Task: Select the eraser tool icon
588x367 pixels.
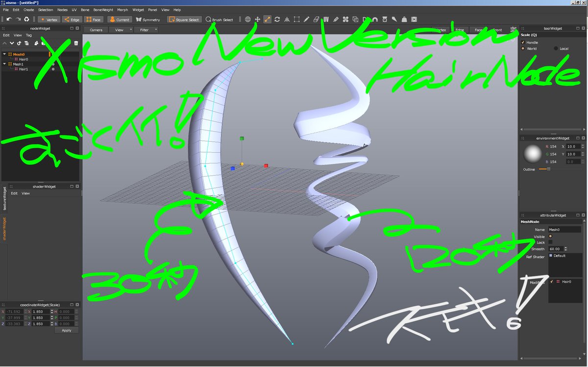Action: coord(316,20)
